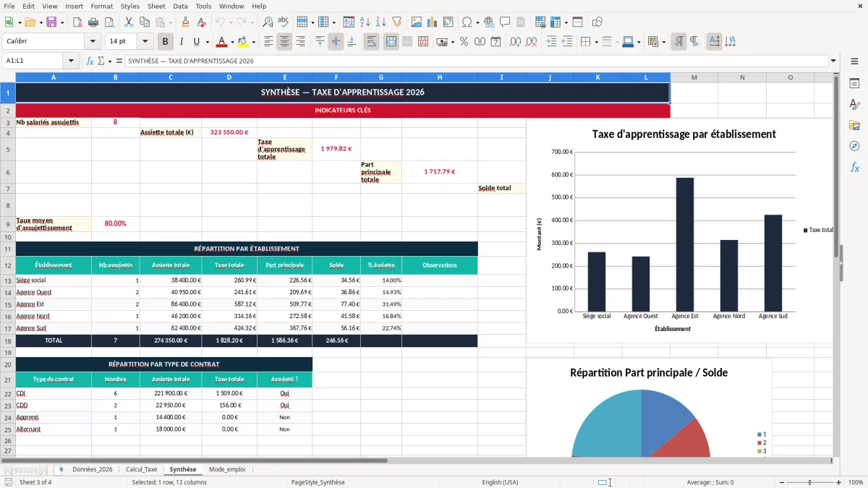Click the Save document icon

click(x=51, y=22)
